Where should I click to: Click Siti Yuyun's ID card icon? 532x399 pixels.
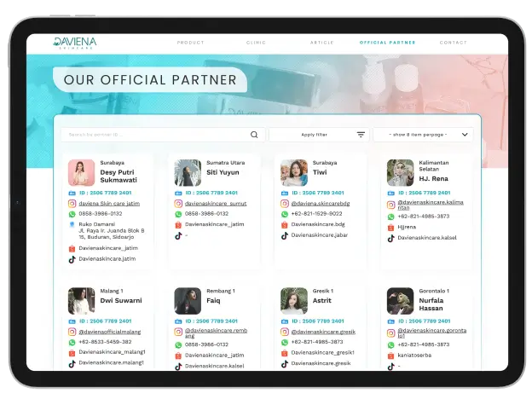pyautogui.click(x=178, y=194)
